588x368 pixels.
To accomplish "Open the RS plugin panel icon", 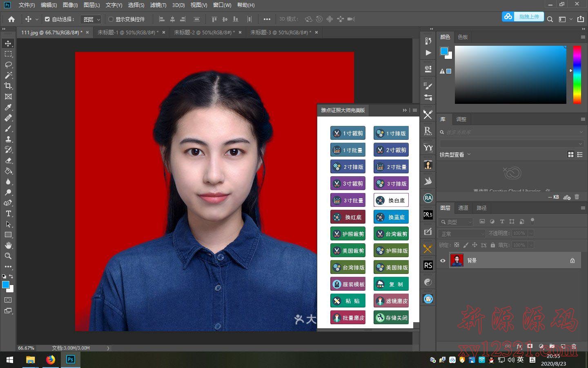I will 428,265.
